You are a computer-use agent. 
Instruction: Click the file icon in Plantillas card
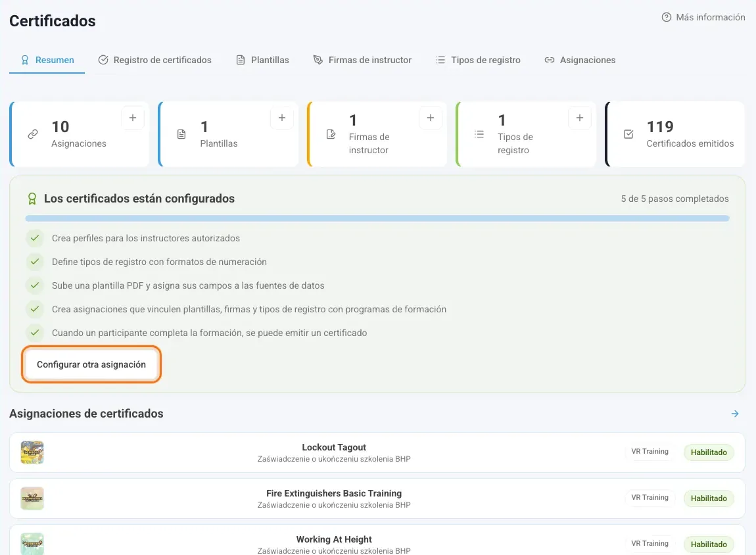point(181,134)
